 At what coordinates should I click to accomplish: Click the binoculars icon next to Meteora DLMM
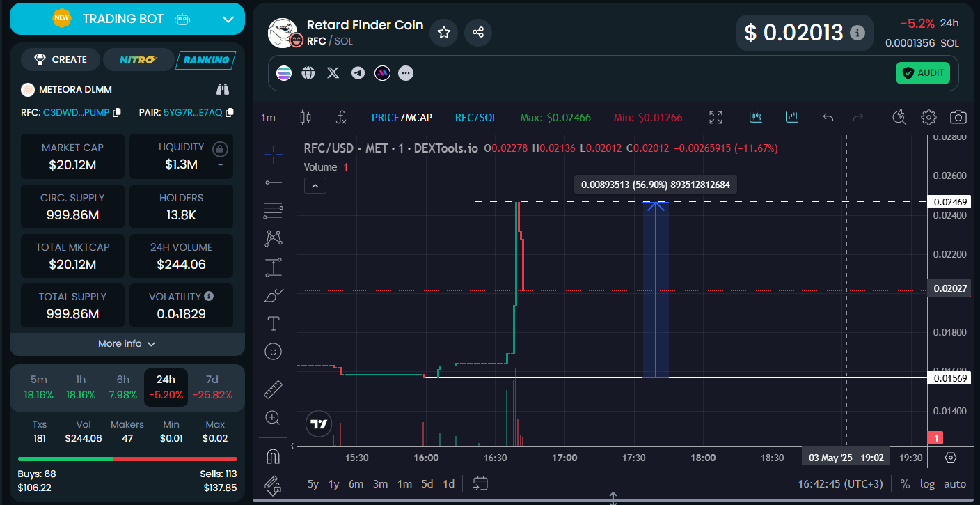[x=223, y=89]
